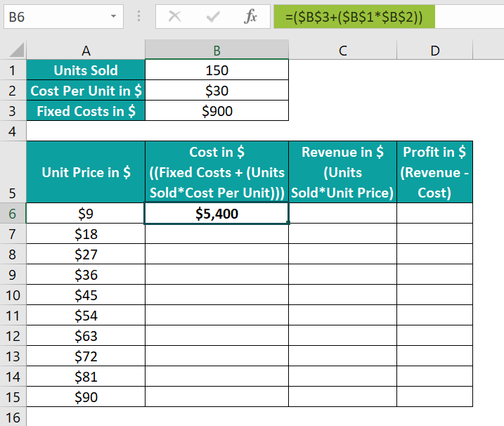Viewport: 504px width, 426px height.
Task: Select row 1 header
Action: pyautogui.click(x=13, y=70)
